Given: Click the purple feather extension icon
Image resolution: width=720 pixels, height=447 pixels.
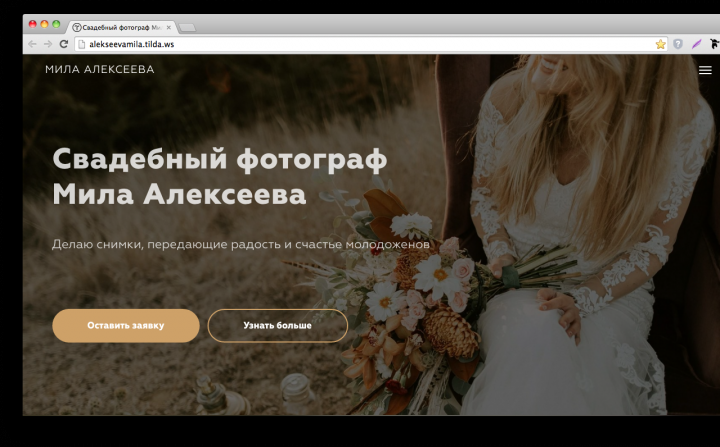Looking at the screenshot, I should (x=697, y=44).
